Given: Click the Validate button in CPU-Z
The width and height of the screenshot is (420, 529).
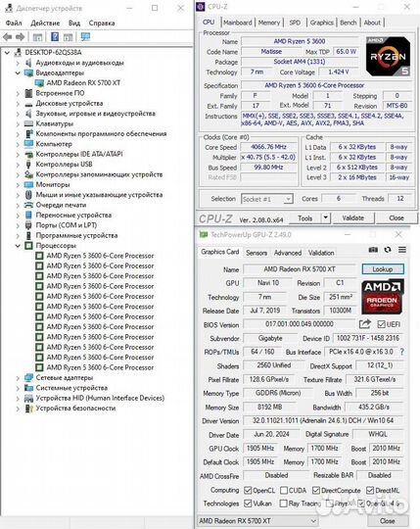Looking at the screenshot, I should pyautogui.click(x=353, y=217).
